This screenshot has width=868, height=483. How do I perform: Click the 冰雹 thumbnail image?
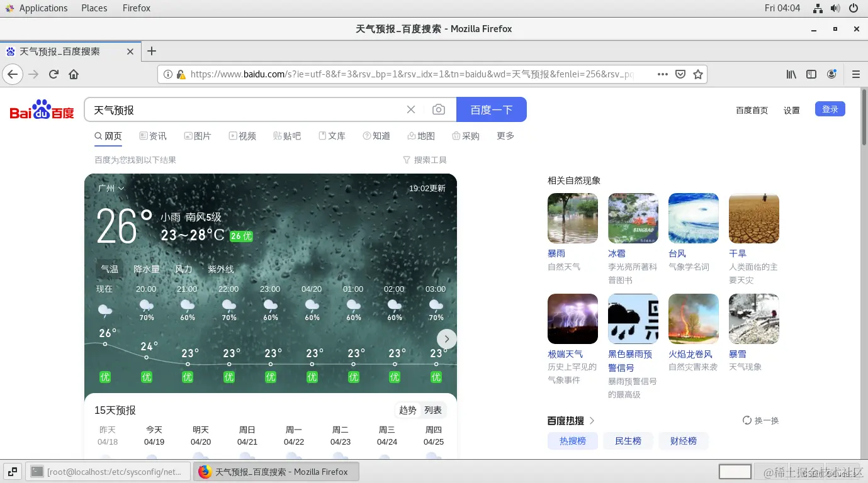coord(633,218)
